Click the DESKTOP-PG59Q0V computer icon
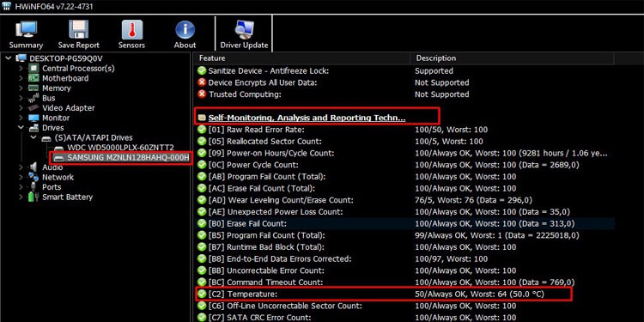 (21, 58)
